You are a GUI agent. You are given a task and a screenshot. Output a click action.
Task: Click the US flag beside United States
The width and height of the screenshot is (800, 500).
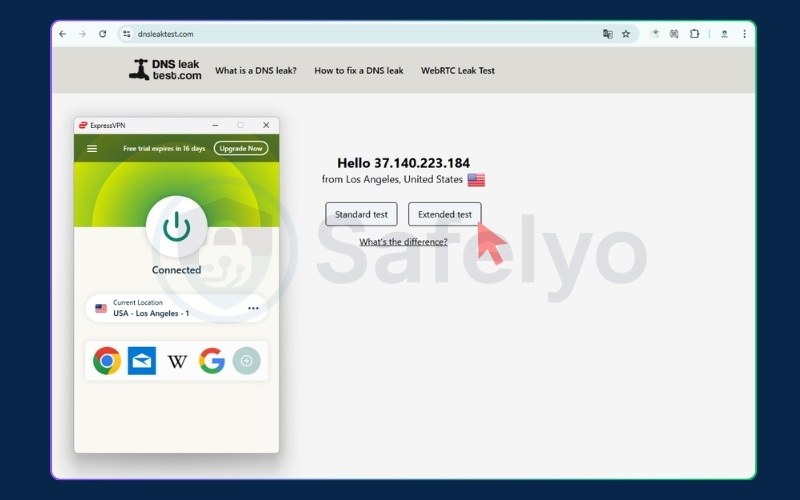click(476, 180)
